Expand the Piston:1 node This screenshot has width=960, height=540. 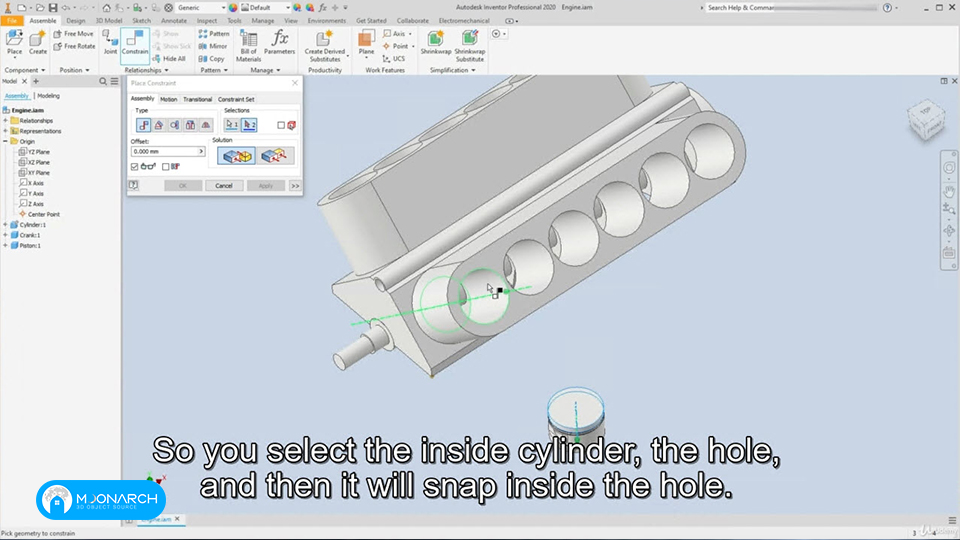pos(6,246)
